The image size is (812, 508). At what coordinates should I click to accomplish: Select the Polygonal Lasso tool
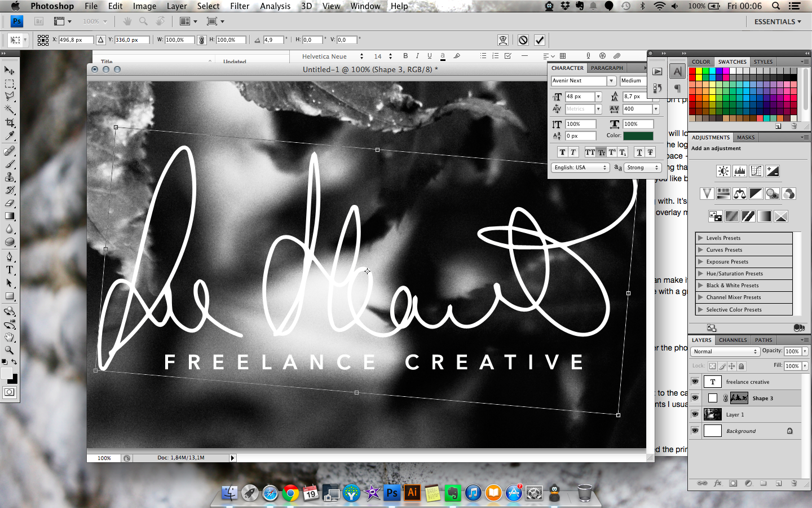point(10,97)
